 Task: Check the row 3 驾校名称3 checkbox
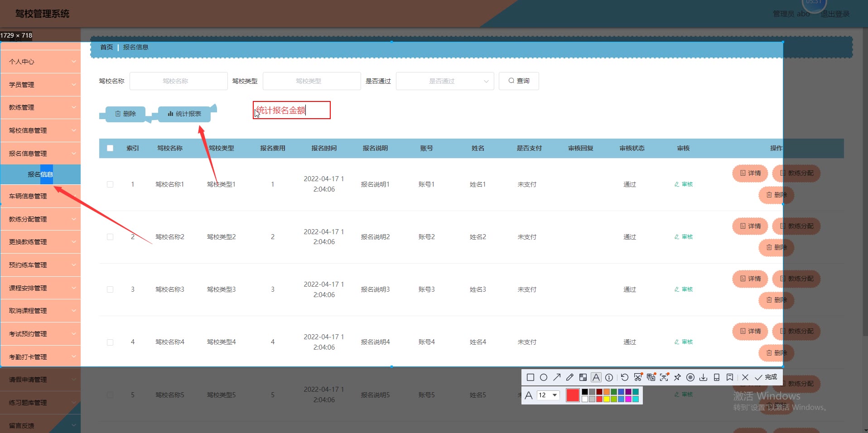pyautogui.click(x=110, y=289)
